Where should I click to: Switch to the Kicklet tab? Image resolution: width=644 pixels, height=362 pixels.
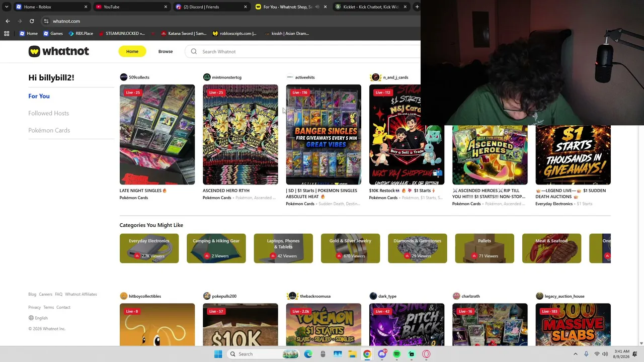[x=371, y=7]
